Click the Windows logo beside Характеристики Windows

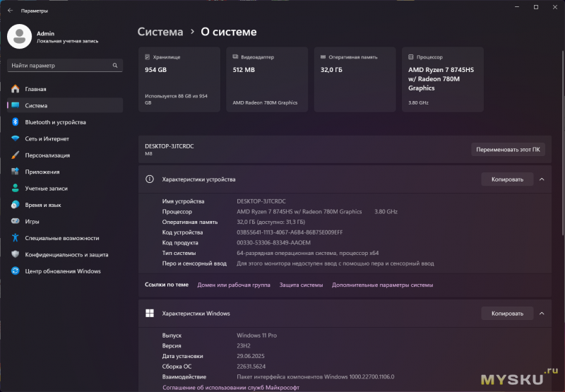click(150, 313)
